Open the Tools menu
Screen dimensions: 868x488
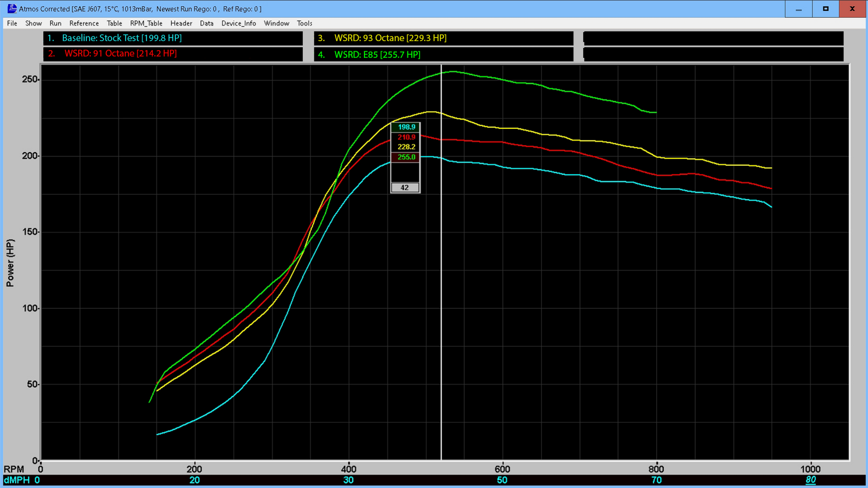pyautogui.click(x=304, y=23)
